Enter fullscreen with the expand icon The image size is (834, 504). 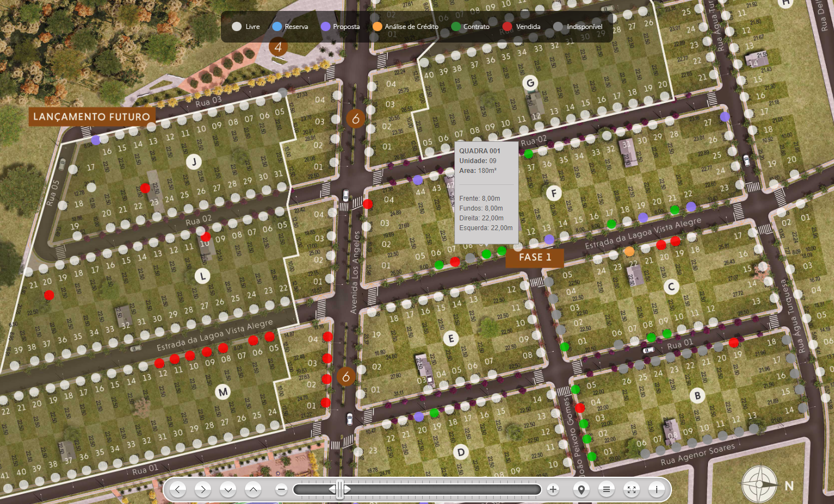pyautogui.click(x=632, y=489)
